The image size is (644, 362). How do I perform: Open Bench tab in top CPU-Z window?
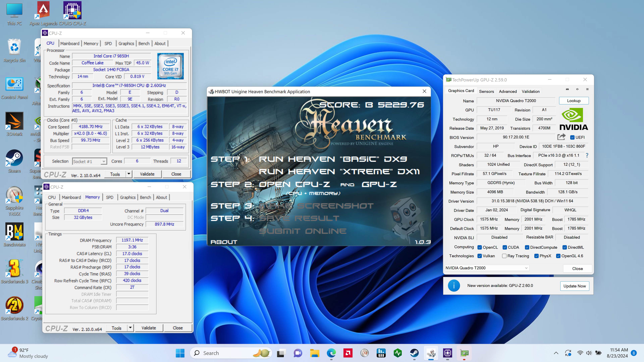[x=144, y=43]
